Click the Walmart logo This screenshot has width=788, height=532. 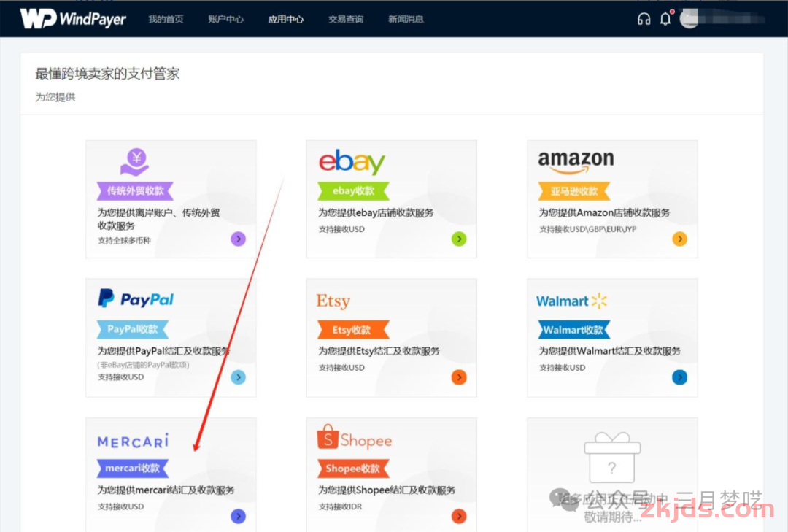click(572, 301)
